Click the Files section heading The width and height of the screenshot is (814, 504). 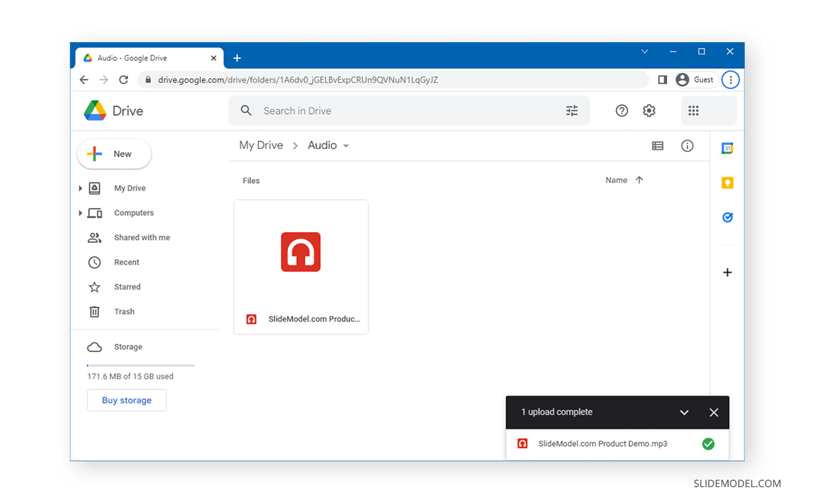coord(251,180)
